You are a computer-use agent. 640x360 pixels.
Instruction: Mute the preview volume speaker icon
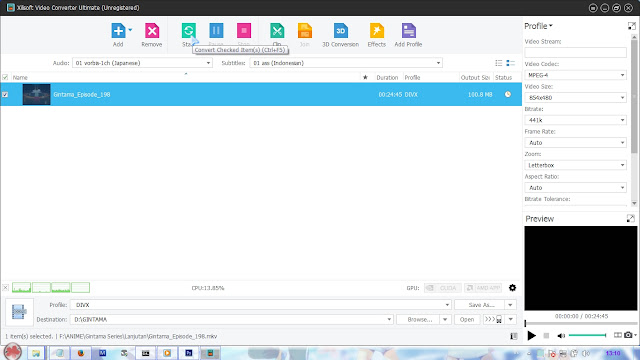pos(561,336)
